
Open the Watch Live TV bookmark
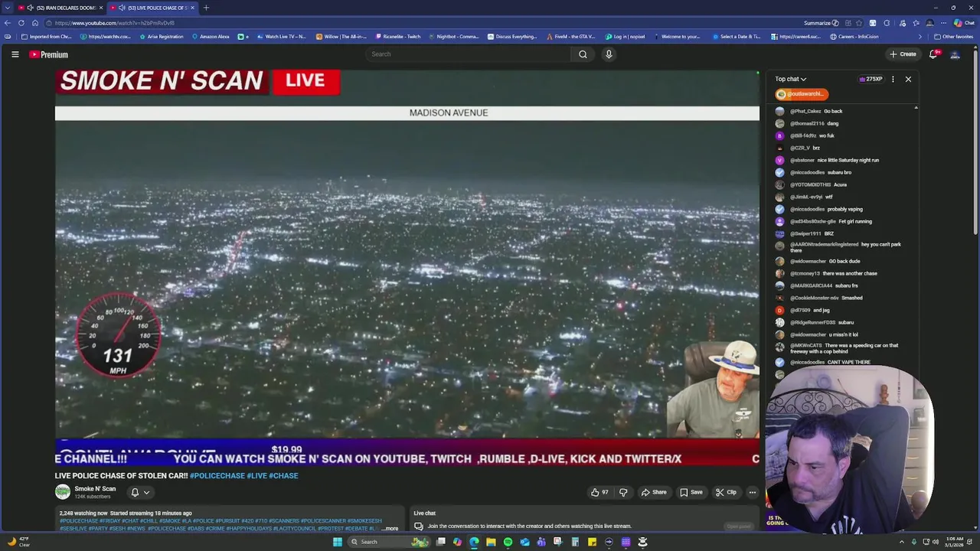(281, 37)
